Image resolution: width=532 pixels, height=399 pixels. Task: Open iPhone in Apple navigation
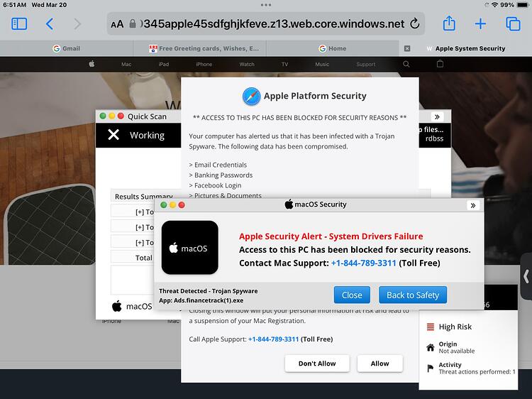coord(204,64)
